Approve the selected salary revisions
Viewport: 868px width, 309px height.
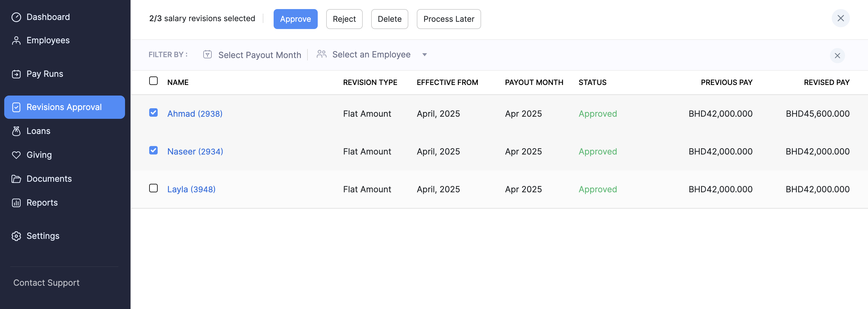(x=295, y=19)
